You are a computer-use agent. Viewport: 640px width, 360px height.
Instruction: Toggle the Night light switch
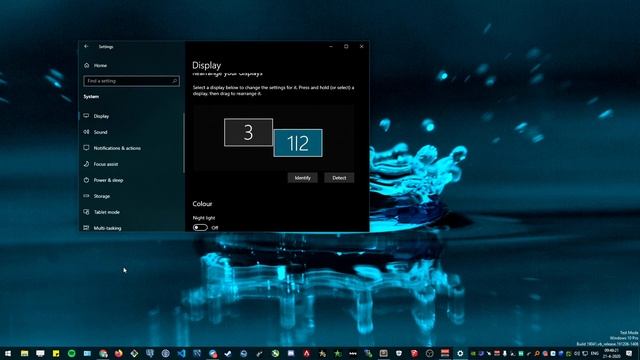[x=200, y=228]
